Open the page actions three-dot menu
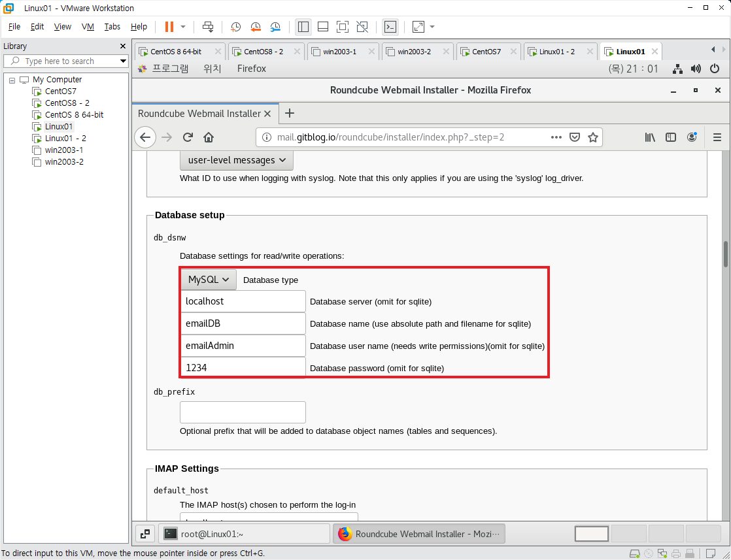This screenshot has width=731, height=560. tap(556, 137)
